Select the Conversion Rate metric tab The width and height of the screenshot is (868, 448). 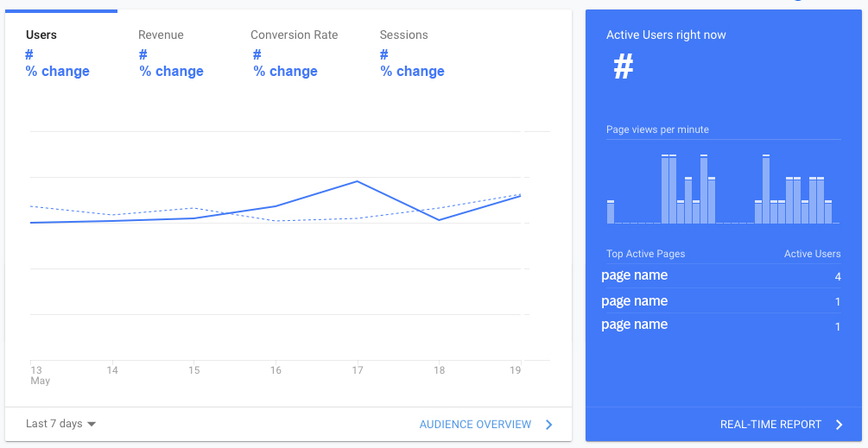point(294,35)
